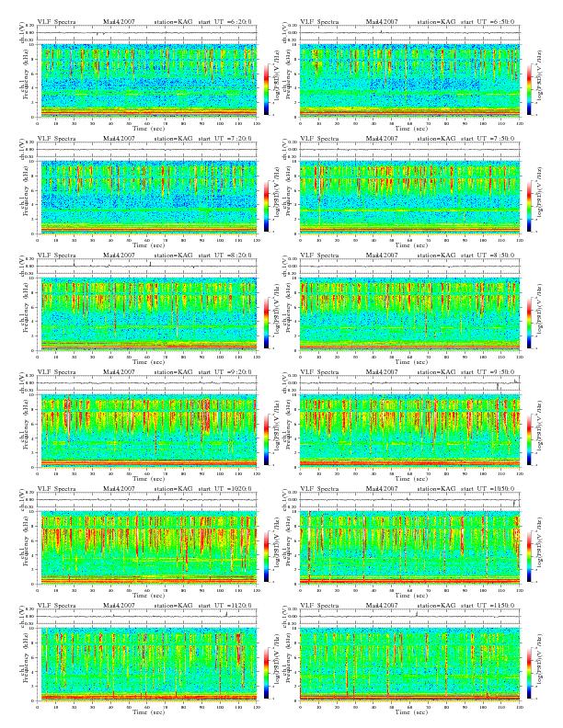Click the PSD color scale of the 6:50:0 panel
Screen dimensions: 563x728
(529, 89)
